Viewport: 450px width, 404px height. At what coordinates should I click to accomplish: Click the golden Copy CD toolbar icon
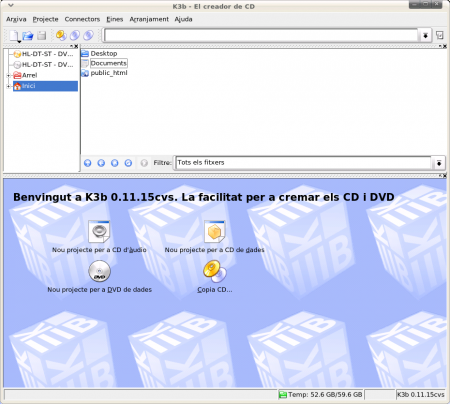point(61,35)
